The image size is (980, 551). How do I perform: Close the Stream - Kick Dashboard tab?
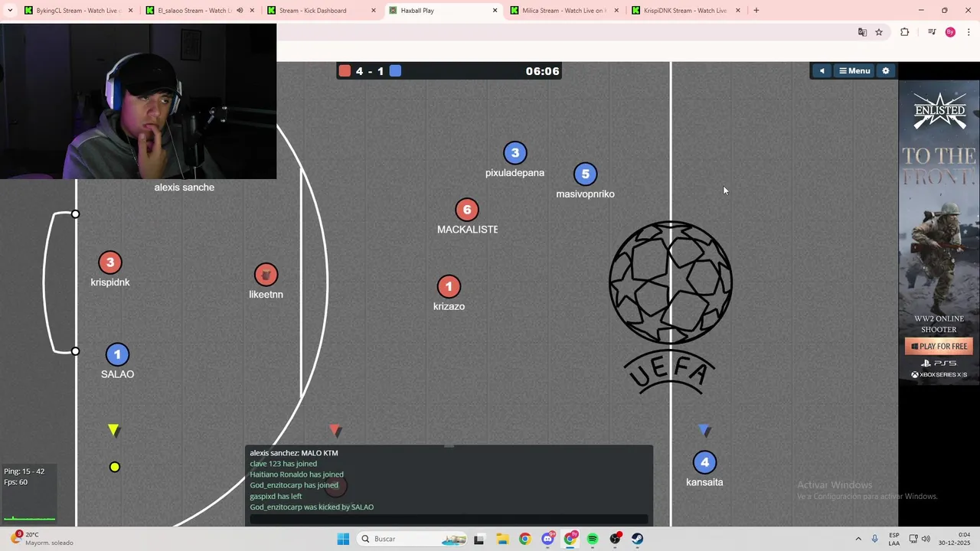374,11
